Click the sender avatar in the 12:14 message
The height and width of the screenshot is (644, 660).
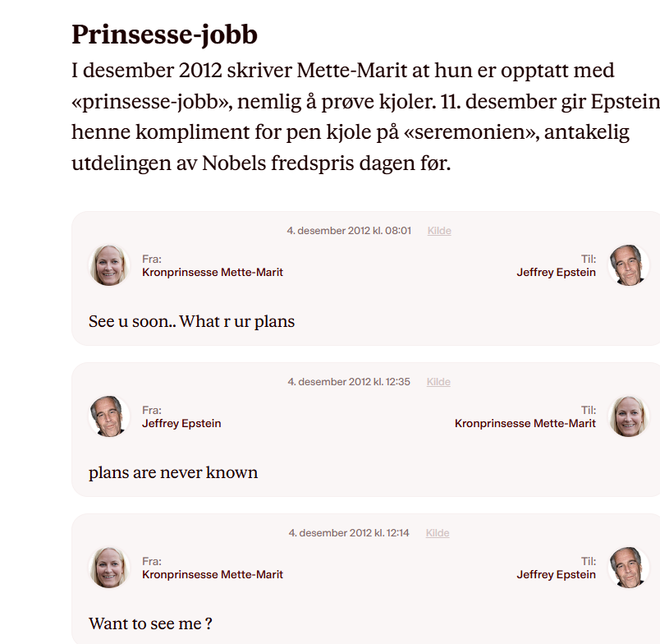click(x=109, y=568)
